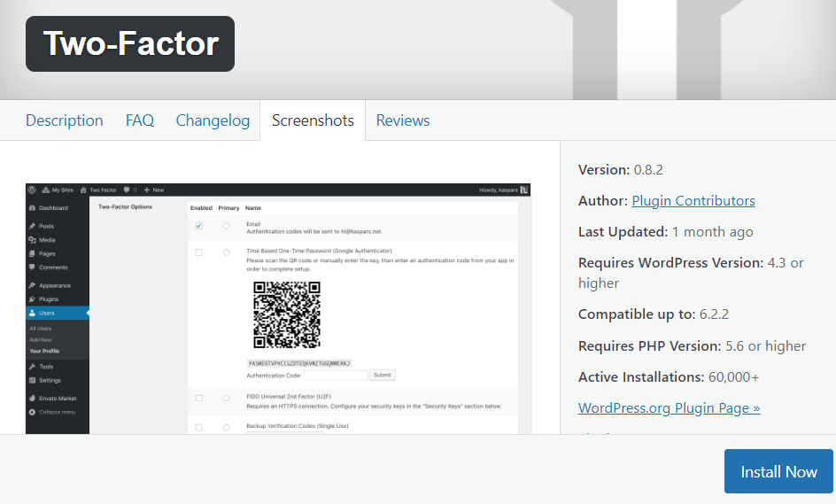The image size is (836, 504).
Task: Click the Submit button beside Authentication Code
Action: coord(383,375)
